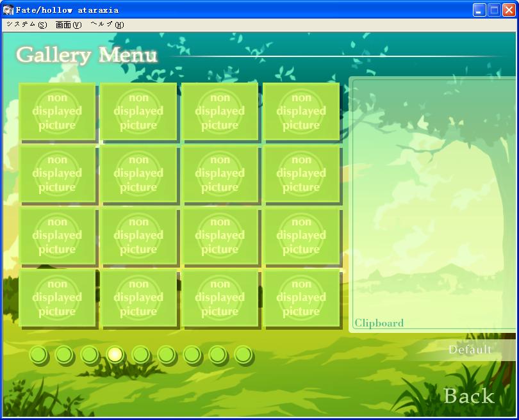Image resolution: width=519 pixels, height=420 pixels.
Task: Close the Fate/hollow ataraxia window
Action: 509,10
